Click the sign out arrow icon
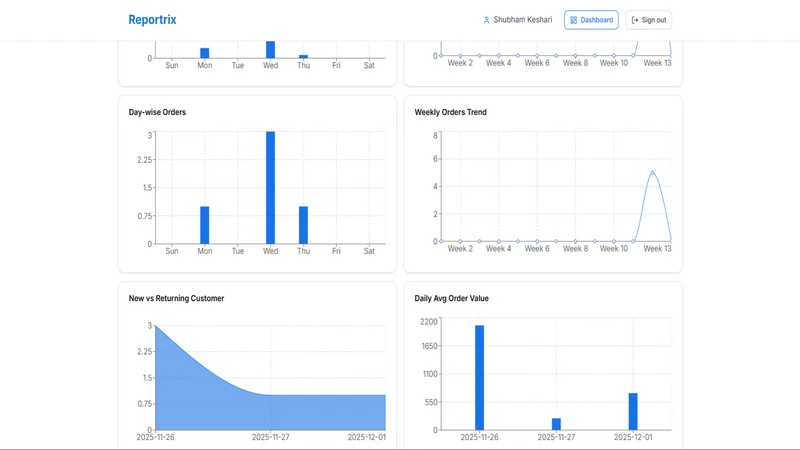 [x=635, y=20]
